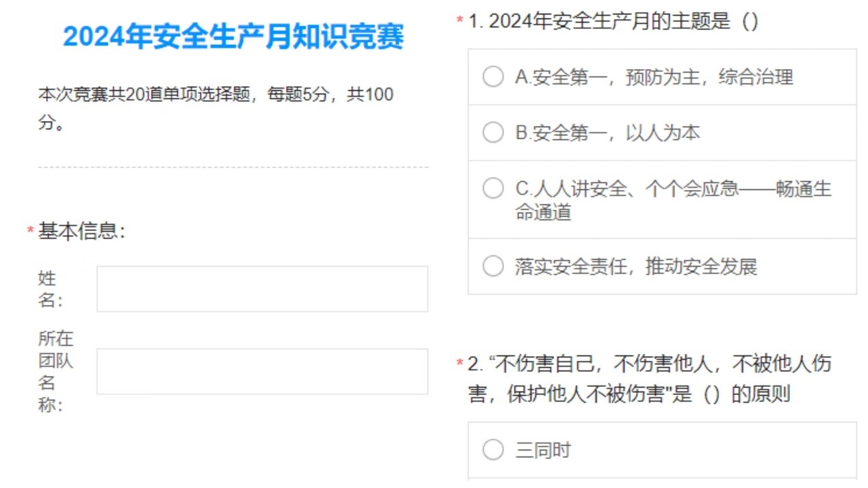
Task: Click the option C answer text label
Action: tap(669, 200)
